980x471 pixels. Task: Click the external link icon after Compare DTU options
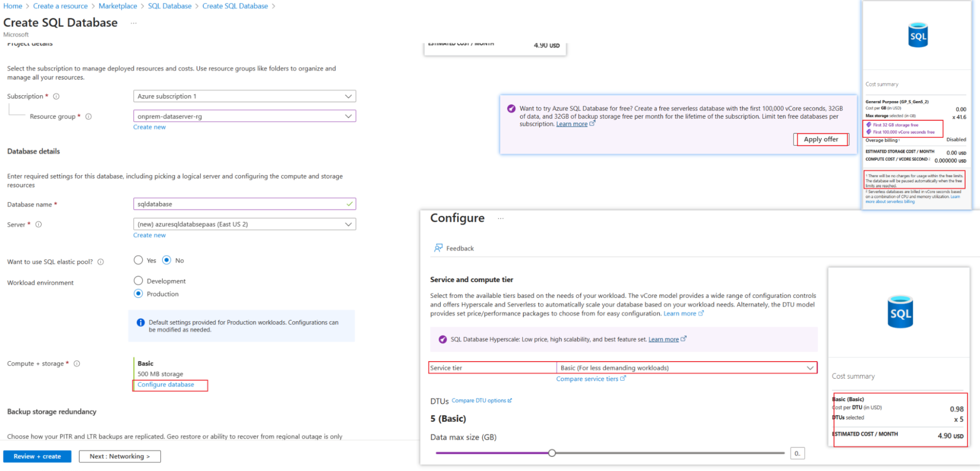pyautogui.click(x=510, y=400)
